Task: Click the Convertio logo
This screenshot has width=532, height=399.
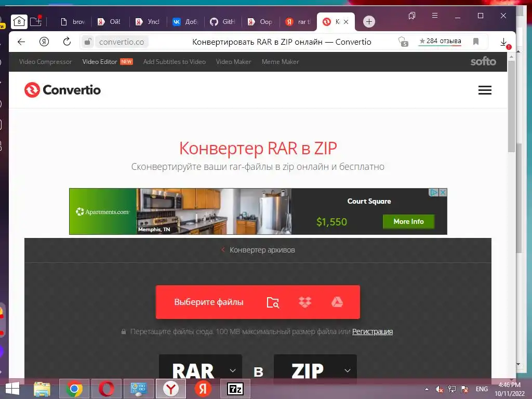Action: (x=62, y=90)
